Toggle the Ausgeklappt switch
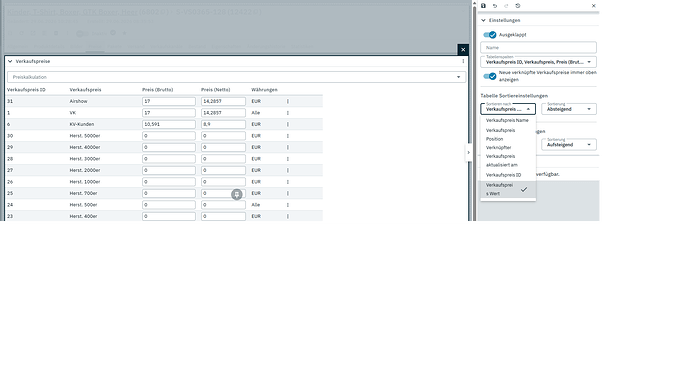 [490, 34]
